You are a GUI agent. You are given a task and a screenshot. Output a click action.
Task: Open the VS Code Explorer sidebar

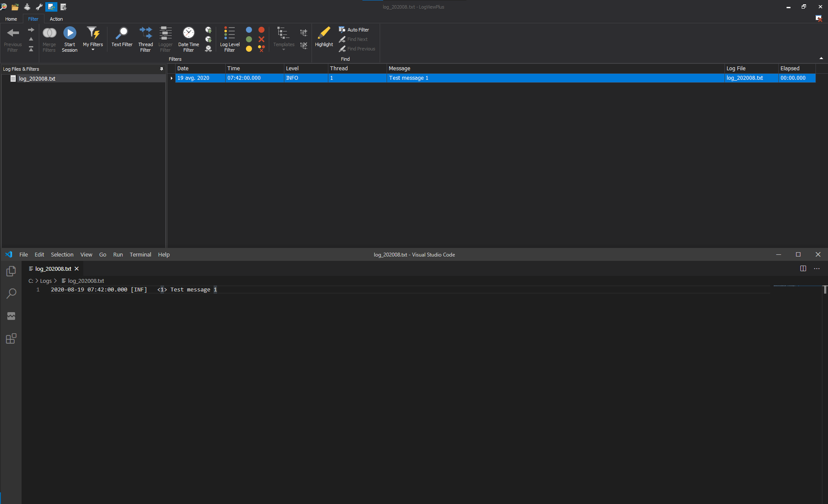pyautogui.click(x=11, y=271)
